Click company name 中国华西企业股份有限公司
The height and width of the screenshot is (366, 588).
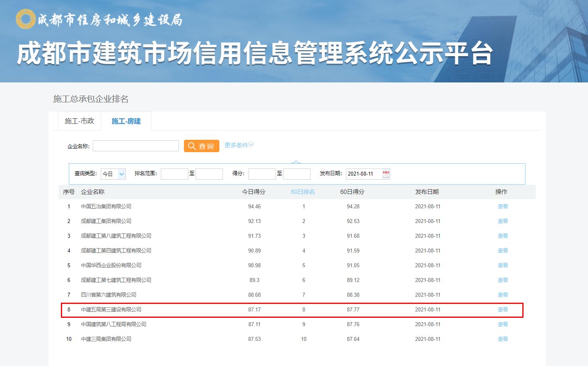(111, 265)
